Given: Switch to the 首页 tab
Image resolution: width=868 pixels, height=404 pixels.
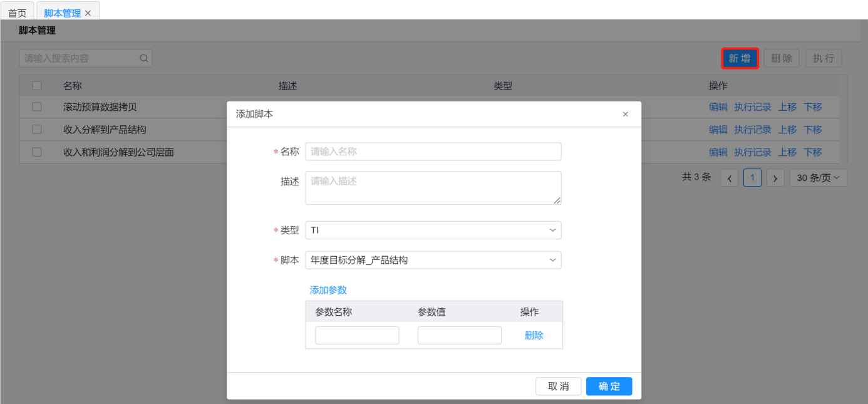Looking at the screenshot, I should click(17, 13).
